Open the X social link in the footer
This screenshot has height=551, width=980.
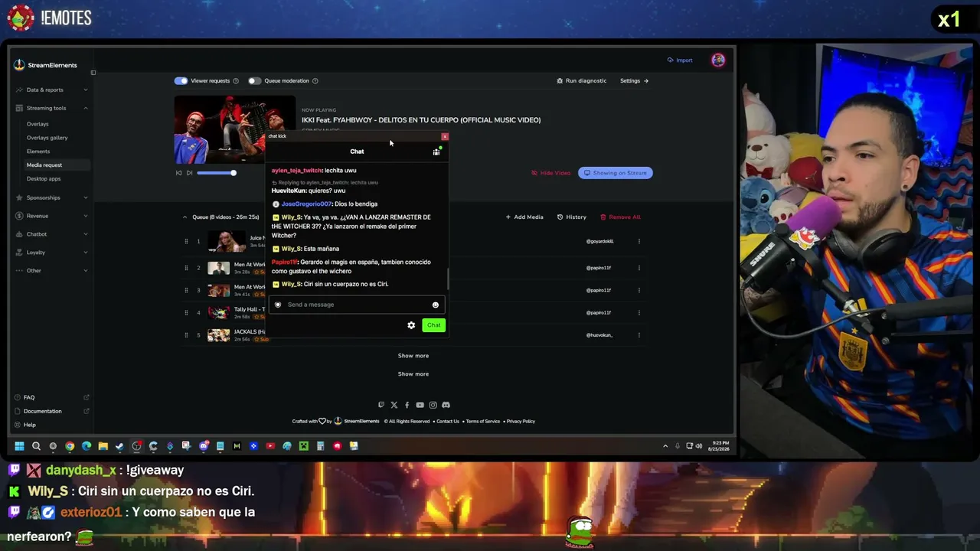(x=394, y=405)
